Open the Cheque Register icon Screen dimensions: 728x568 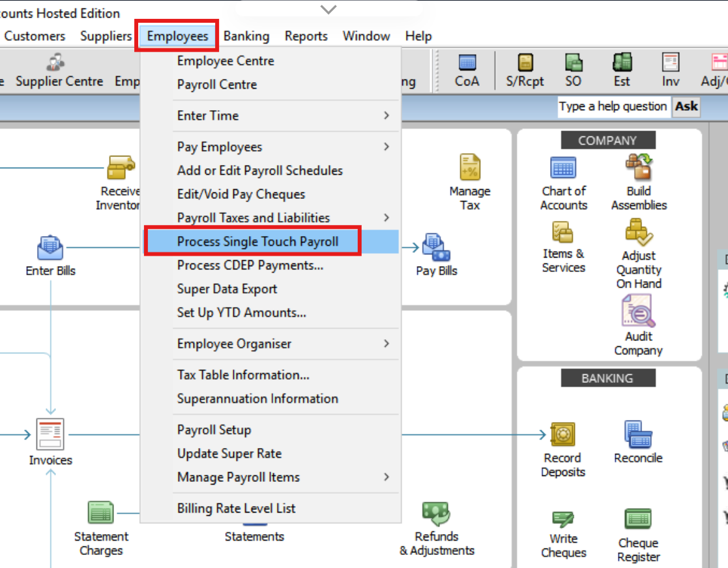(638, 519)
